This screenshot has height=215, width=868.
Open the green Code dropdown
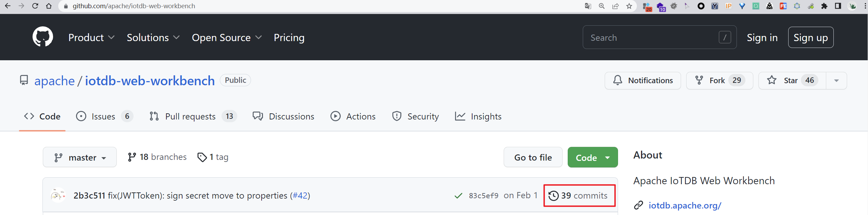point(593,157)
